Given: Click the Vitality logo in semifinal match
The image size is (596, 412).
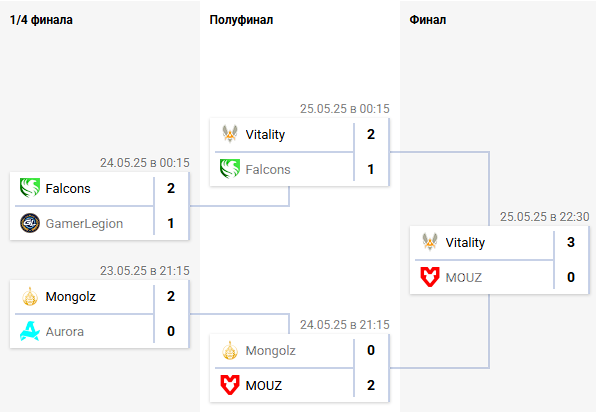Looking at the screenshot, I should [x=230, y=134].
